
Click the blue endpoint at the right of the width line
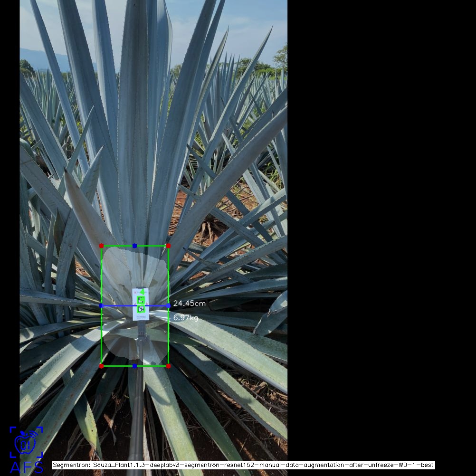click(169, 306)
